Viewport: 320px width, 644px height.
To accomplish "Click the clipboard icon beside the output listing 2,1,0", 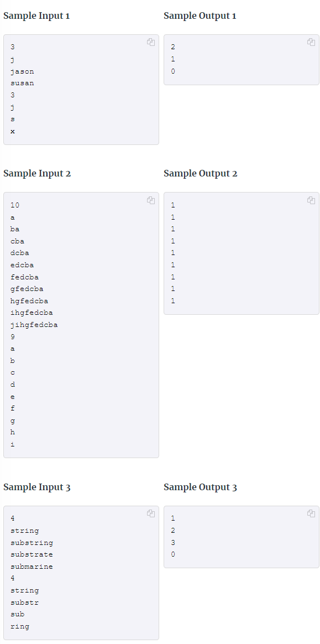I will [311, 42].
